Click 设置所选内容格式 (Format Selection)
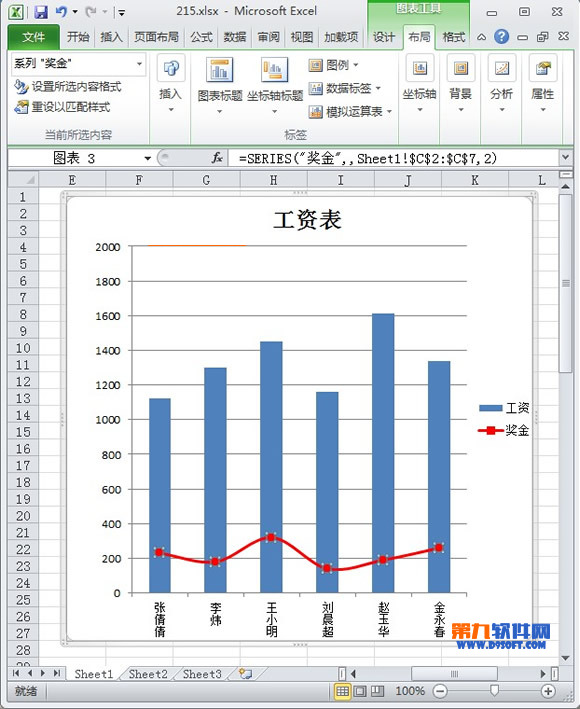 pyautogui.click(x=68, y=86)
